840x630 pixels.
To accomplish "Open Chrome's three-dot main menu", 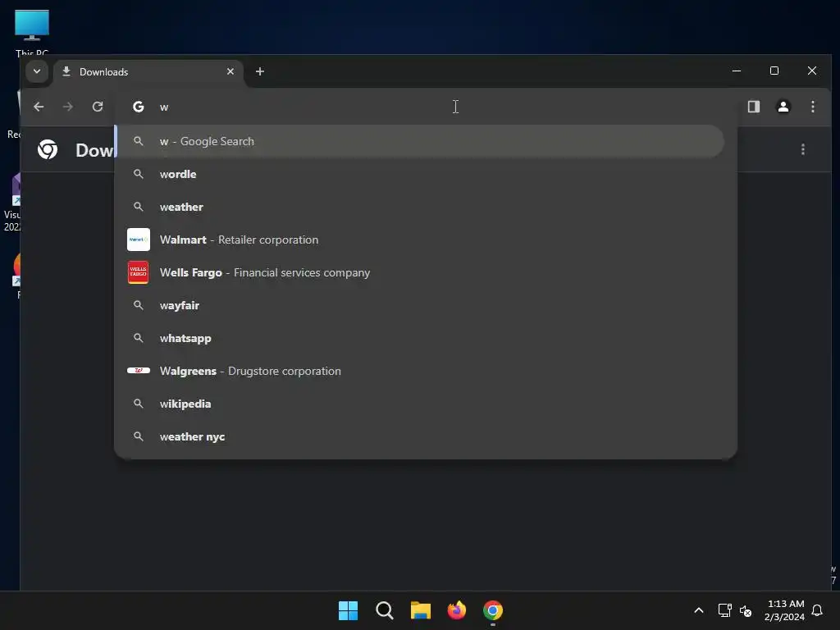I will point(813,107).
